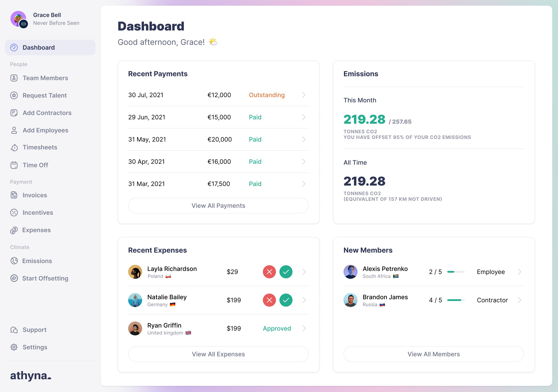The height and width of the screenshot is (392, 558).
Task: Expand the 30 Jul 2021 payment chevron
Action: coord(304,95)
